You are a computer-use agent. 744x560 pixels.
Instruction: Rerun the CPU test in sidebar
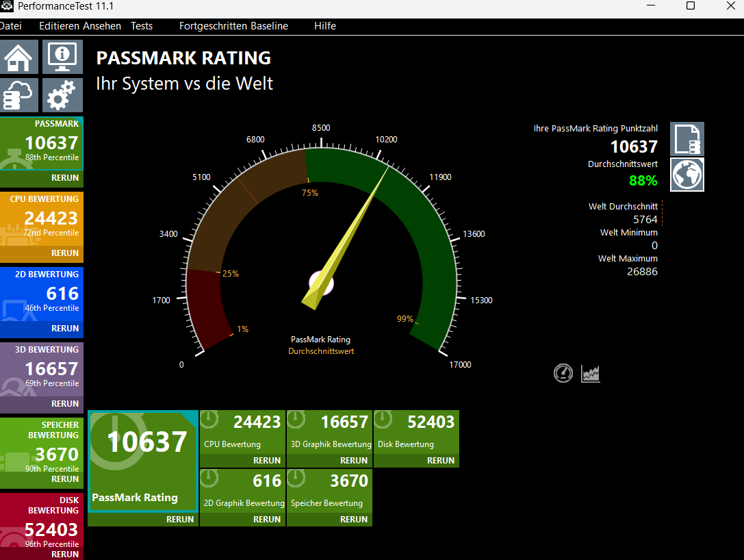(65, 253)
